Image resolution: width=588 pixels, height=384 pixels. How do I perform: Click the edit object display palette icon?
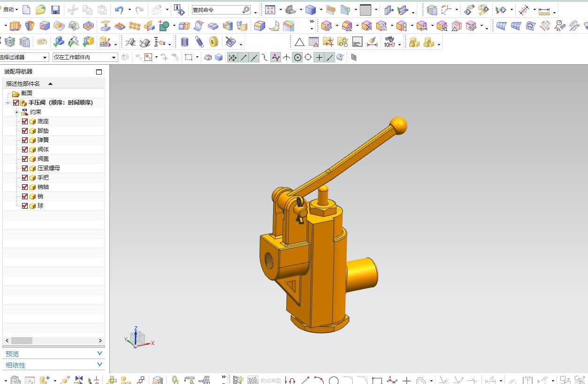(483, 9)
